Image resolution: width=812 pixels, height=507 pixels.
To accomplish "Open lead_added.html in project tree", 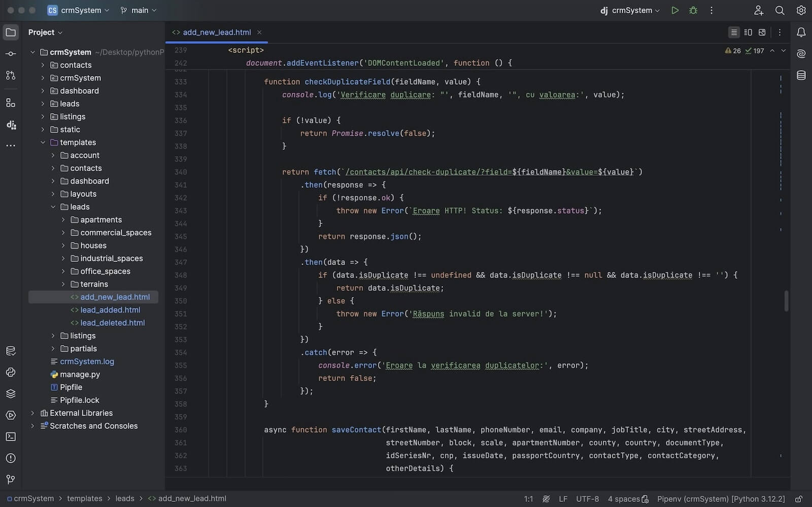I will pos(110,310).
